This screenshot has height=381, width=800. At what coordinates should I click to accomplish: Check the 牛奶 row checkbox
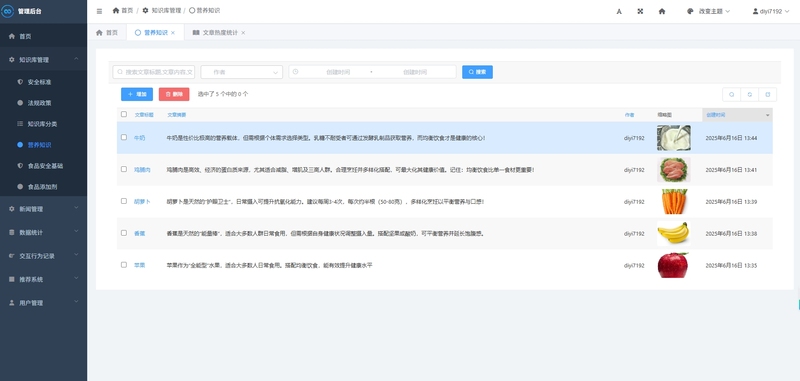tap(124, 137)
